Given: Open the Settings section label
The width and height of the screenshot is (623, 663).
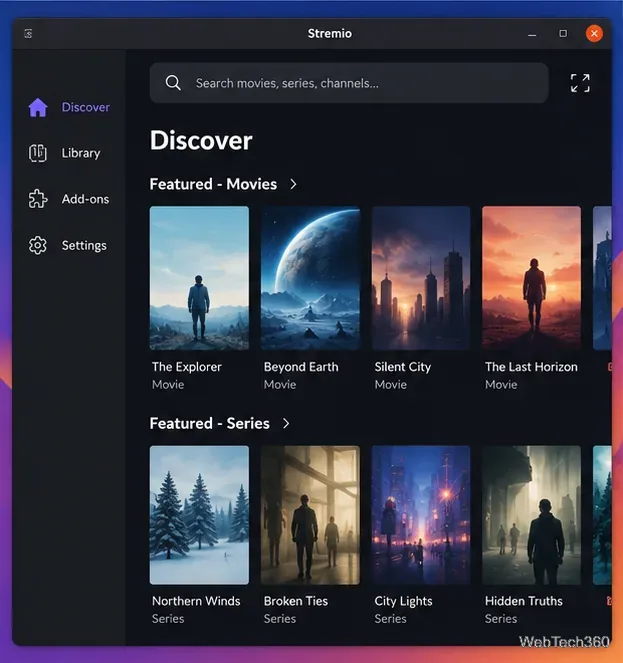Looking at the screenshot, I should click(x=84, y=246).
